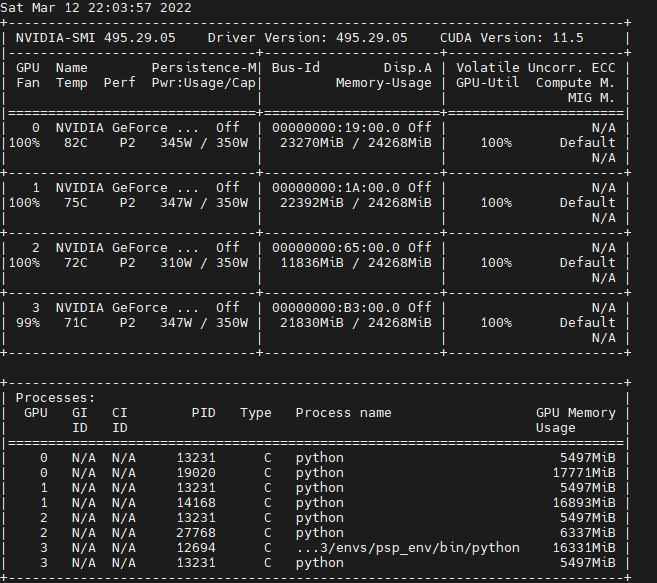Screen dimensions: 657x583
Task: Click memory usage '16331MiB'
Action: pyautogui.click(x=584, y=548)
